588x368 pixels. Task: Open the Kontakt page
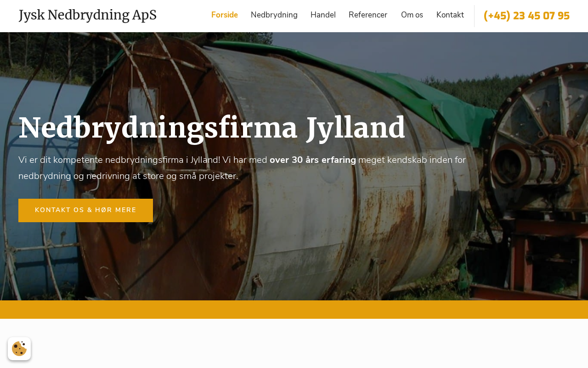point(450,15)
